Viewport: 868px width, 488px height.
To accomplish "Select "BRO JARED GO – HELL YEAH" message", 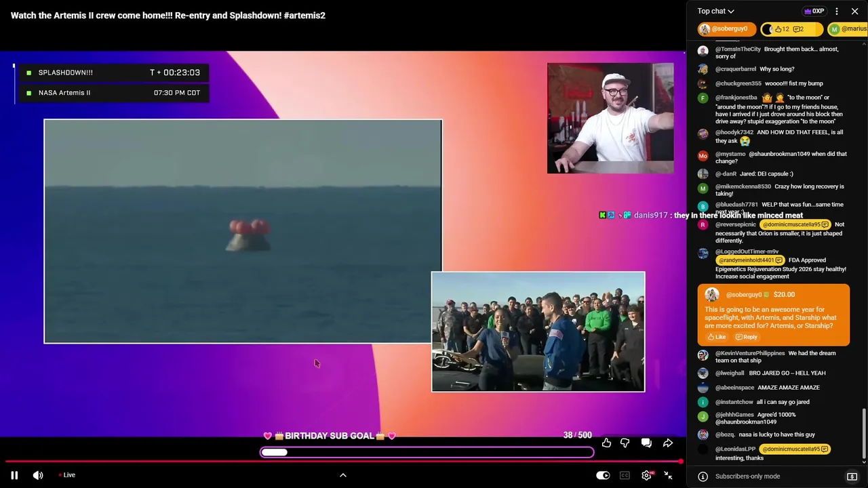I will tap(787, 373).
